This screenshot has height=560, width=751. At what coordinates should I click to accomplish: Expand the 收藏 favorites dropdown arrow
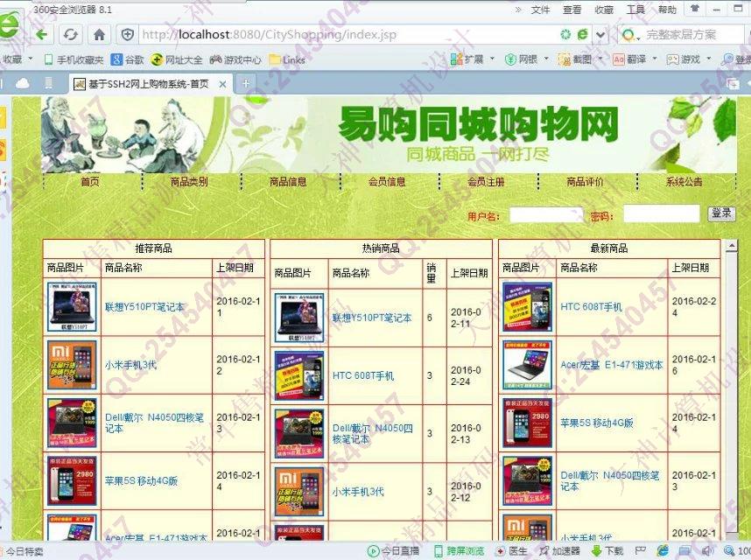coord(30,59)
